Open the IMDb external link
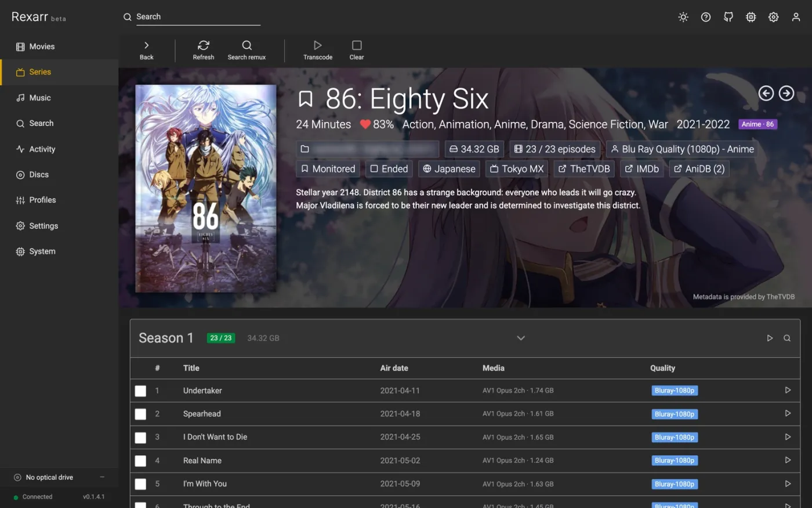The height and width of the screenshot is (508, 812). pos(641,169)
